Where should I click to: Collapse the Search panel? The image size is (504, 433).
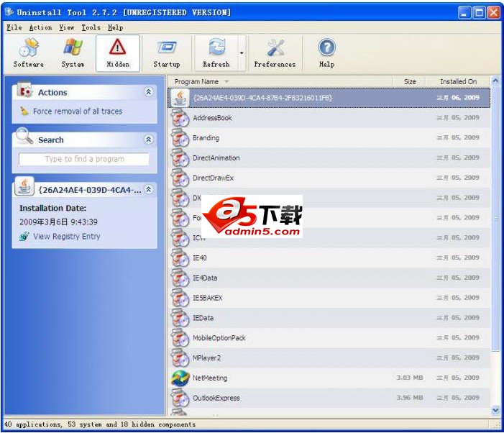(x=148, y=140)
